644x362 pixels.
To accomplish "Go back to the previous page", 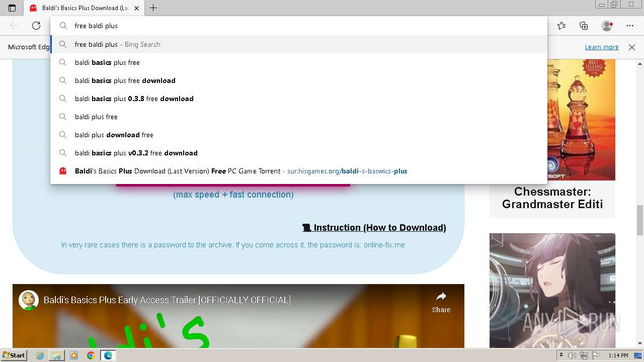I will [x=14, y=26].
